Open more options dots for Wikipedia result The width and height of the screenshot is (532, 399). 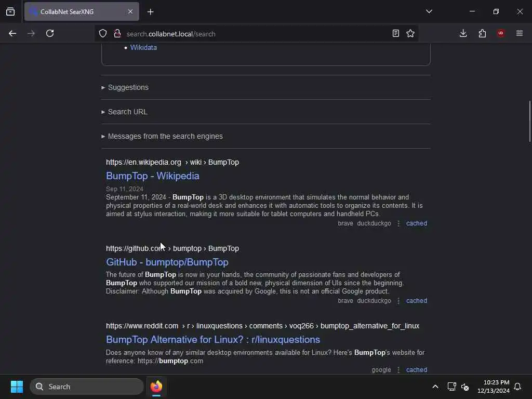click(x=398, y=223)
